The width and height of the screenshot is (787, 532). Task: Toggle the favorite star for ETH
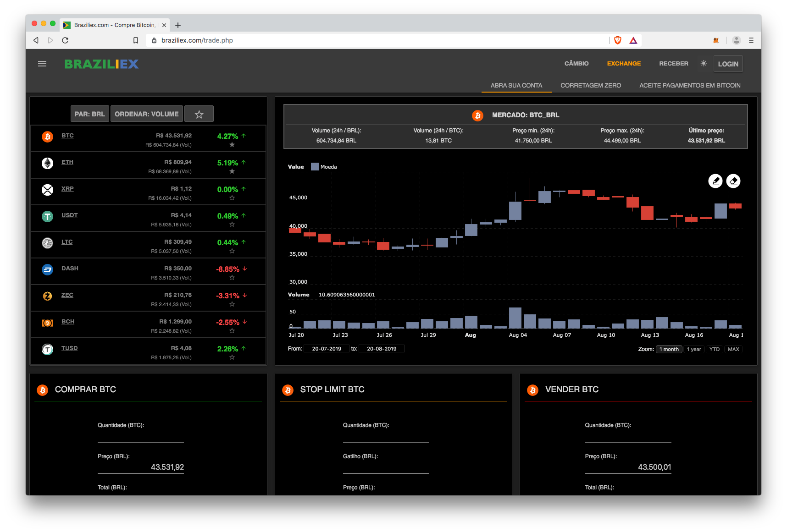[x=232, y=171]
